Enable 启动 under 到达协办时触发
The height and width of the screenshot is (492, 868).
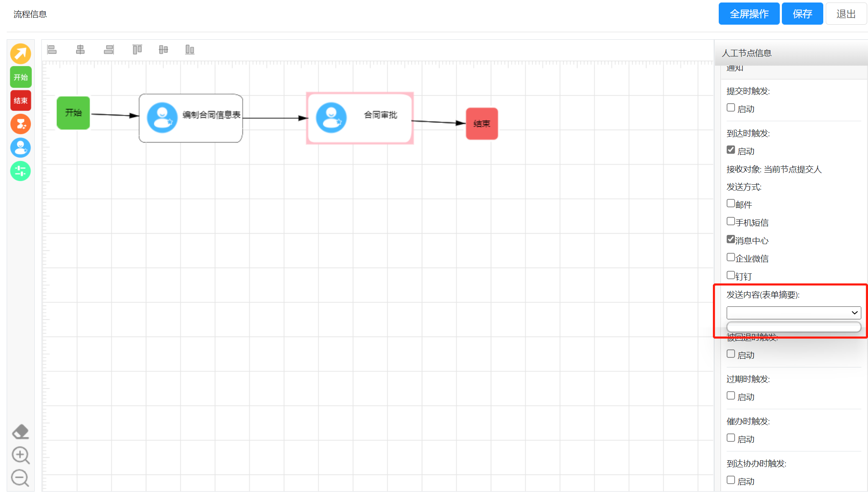point(731,480)
